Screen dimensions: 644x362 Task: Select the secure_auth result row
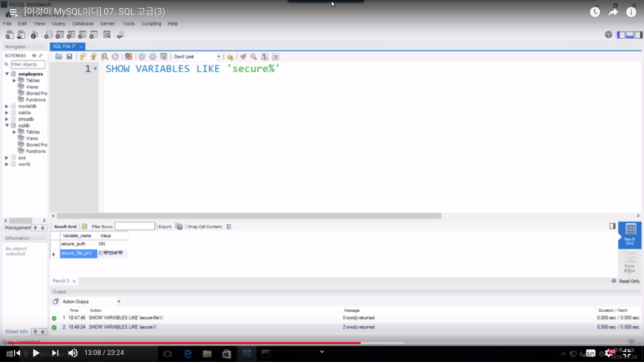(x=89, y=244)
